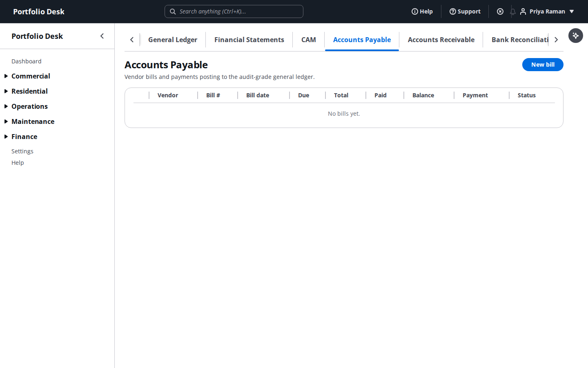Sort by the Paid column header
Screen dimensions: 588x368
(380, 95)
